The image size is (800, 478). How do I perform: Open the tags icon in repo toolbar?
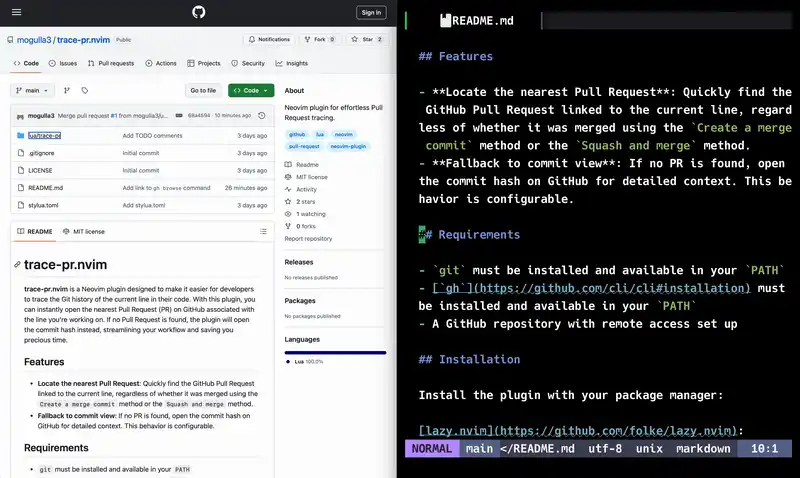[85, 90]
